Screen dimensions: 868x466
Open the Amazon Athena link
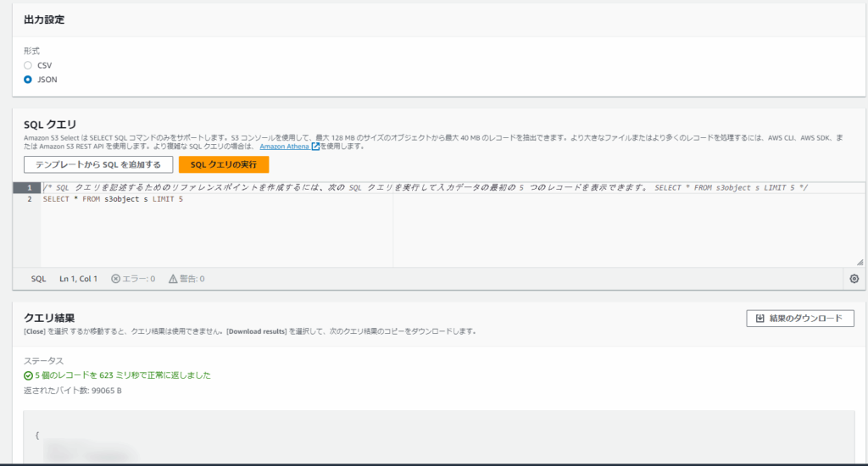284,146
